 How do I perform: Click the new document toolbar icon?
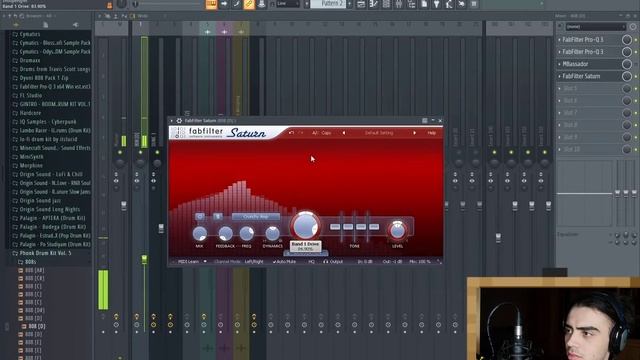click(x=424, y=4)
